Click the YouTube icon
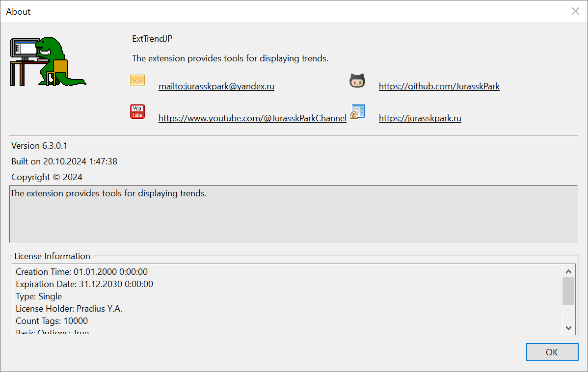The image size is (588, 372). [137, 111]
